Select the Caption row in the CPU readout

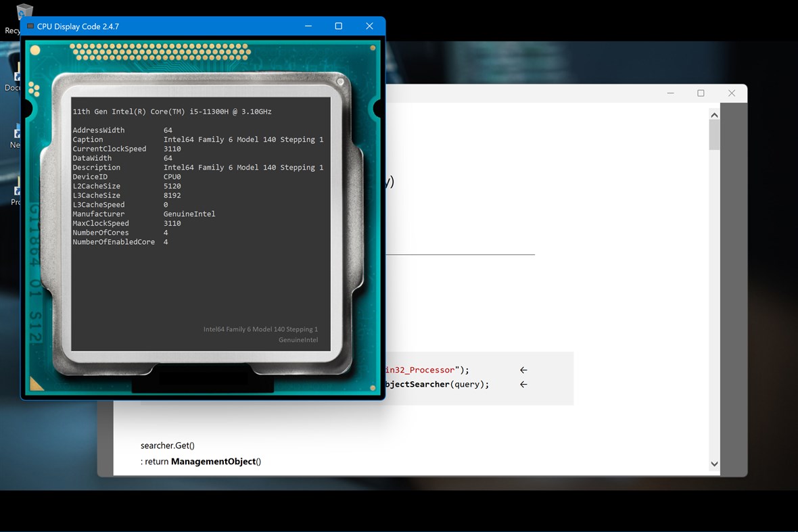pos(196,139)
